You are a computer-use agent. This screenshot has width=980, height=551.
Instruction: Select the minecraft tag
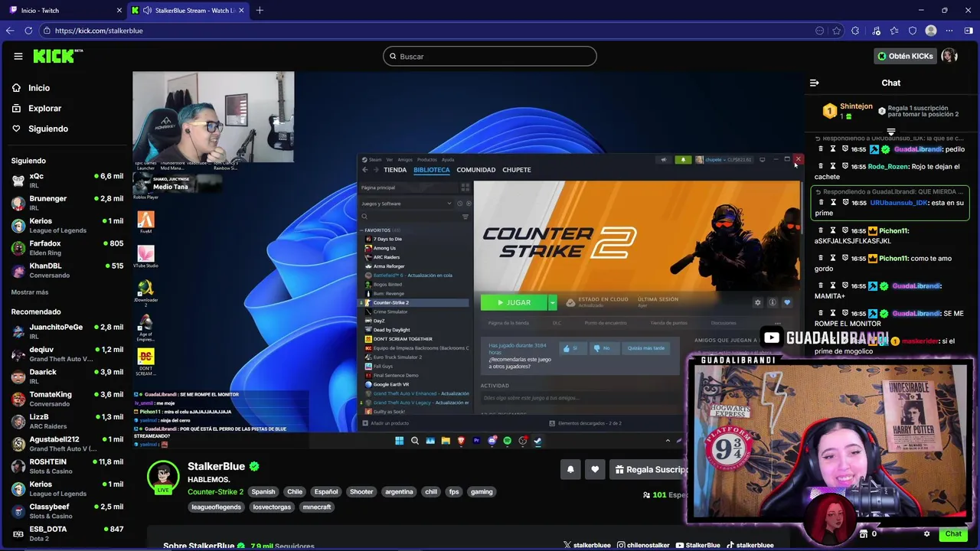pyautogui.click(x=317, y=507)
